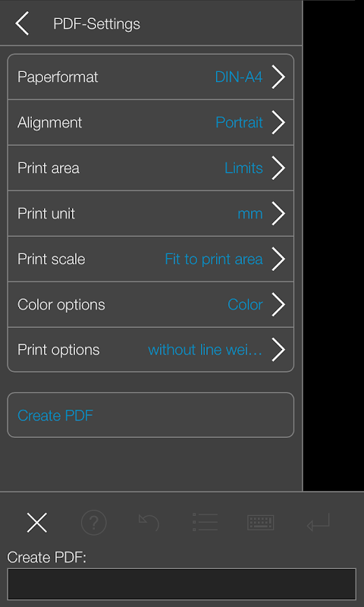Click the without line weights value

pos(205,350)
